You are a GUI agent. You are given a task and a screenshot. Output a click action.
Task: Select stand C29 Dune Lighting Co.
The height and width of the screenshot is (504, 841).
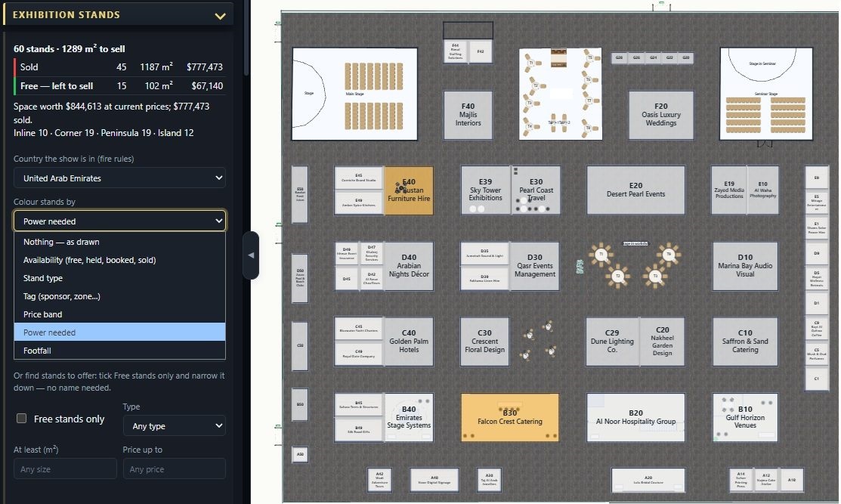pyautogui.click(x=612, y=342)
